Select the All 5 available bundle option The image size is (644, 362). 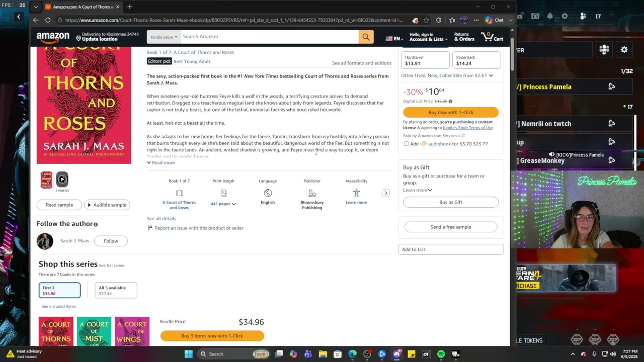click(x=116, y=290)
